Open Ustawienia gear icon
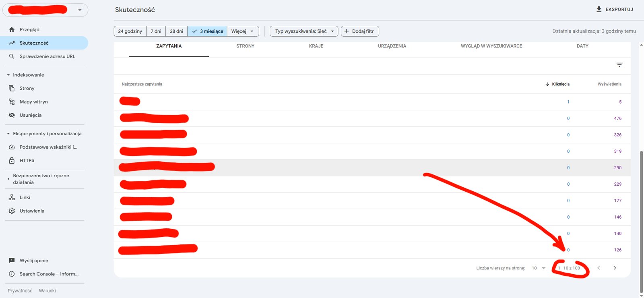Screen dimensions: 644x298 click(12, 211)
